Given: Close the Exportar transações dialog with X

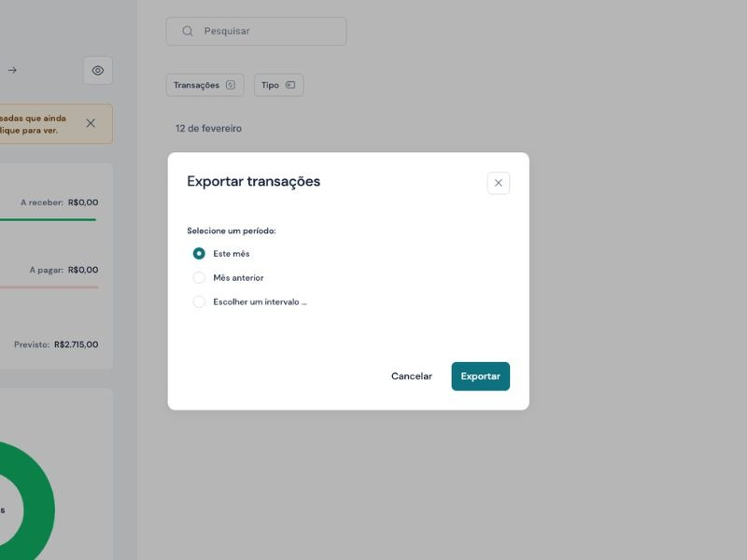Looking at the screenshot, I should pos(498,183).
